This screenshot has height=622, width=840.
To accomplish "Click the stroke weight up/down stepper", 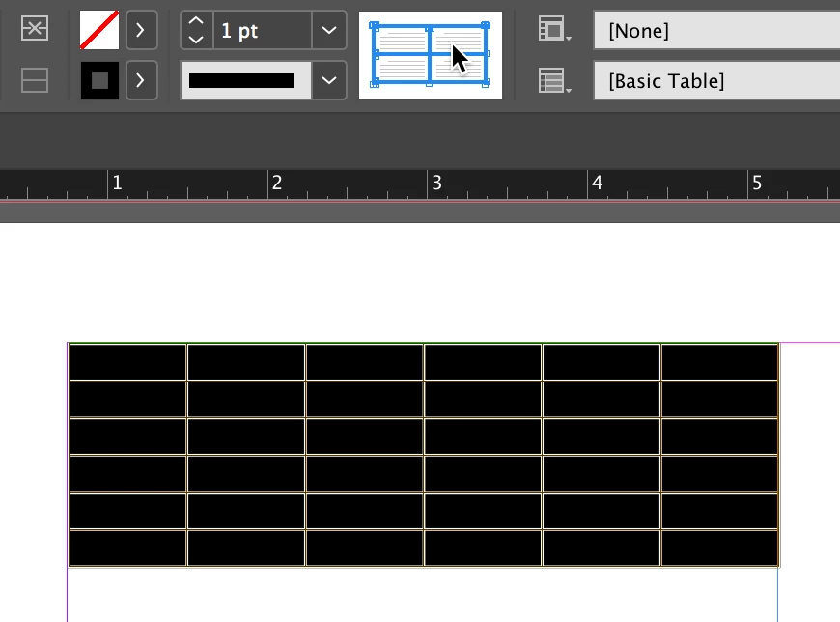I will (196, 30).
